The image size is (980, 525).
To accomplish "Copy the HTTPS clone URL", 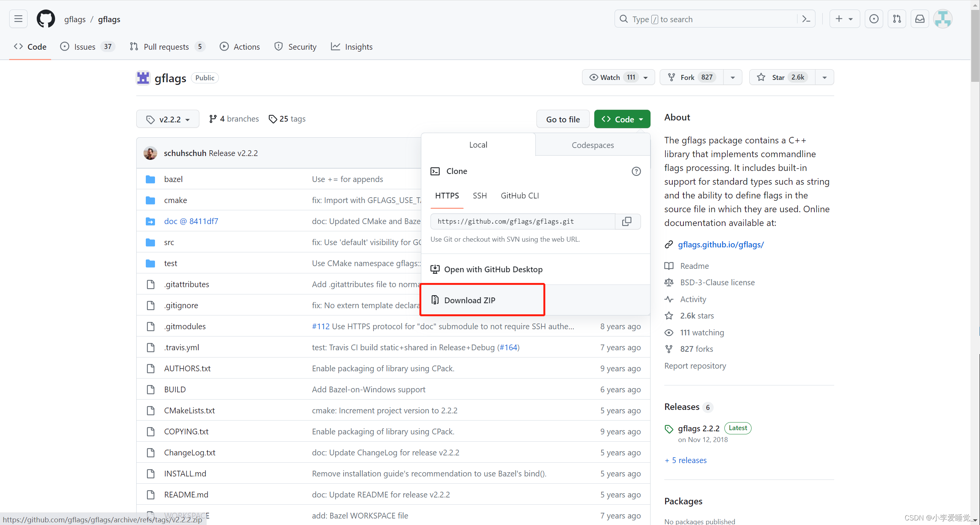I will (x=627, y=221).
